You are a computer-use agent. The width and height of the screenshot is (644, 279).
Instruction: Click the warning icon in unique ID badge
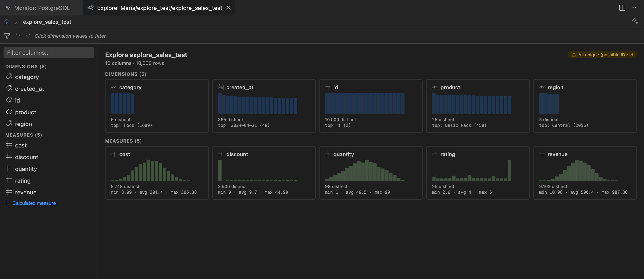(x=574, y=54)
